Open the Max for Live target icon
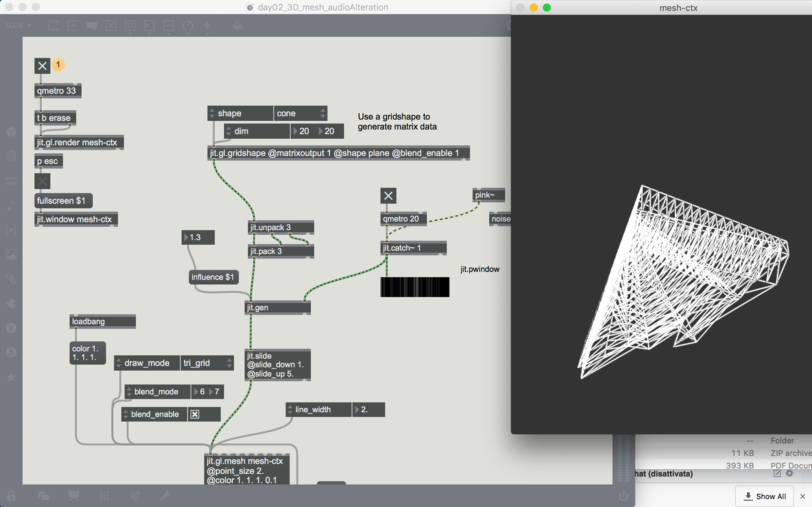The height and width of the screenshot is (507, 812). click(x=11, y=156)
